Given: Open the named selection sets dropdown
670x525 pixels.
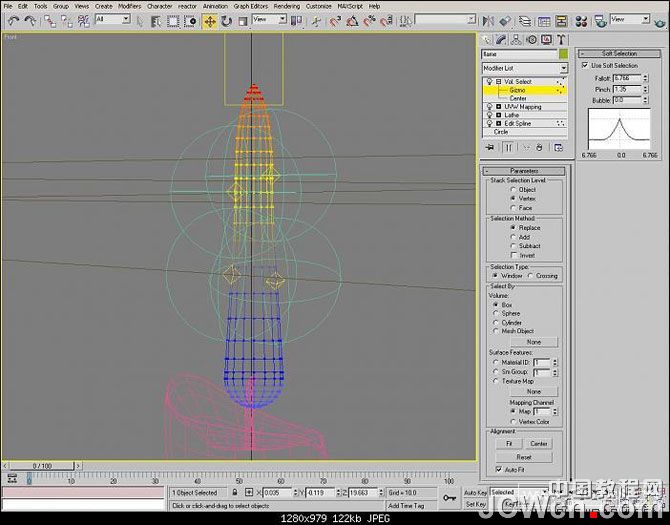Looking at the screenshot, I should (445, 19).
